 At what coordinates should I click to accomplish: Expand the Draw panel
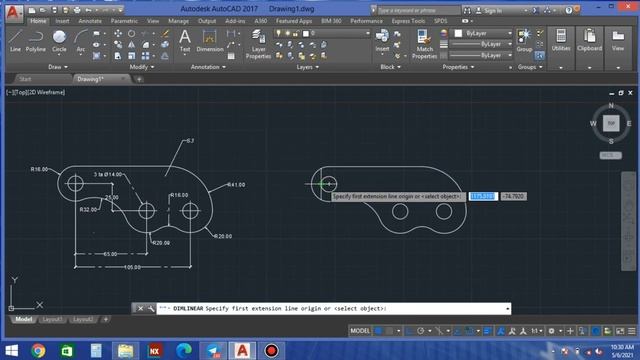coord(58,67)
